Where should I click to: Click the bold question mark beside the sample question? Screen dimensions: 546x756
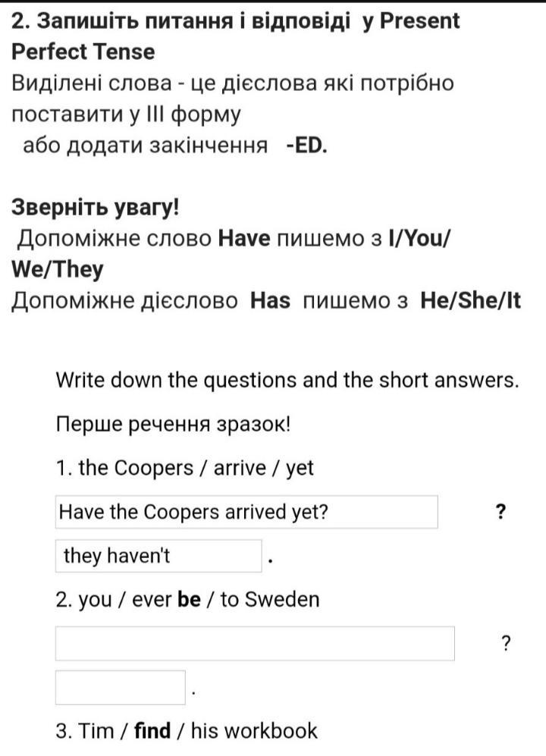501,512
